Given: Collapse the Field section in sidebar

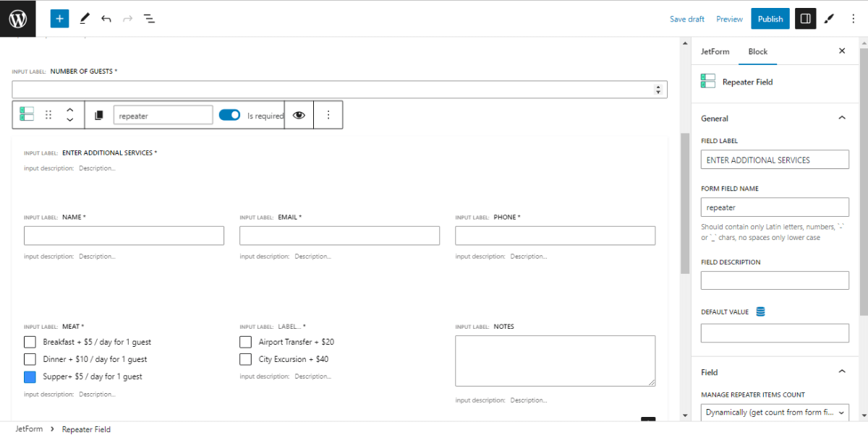Looking at the screenshot, I should (x=841, y=371).
